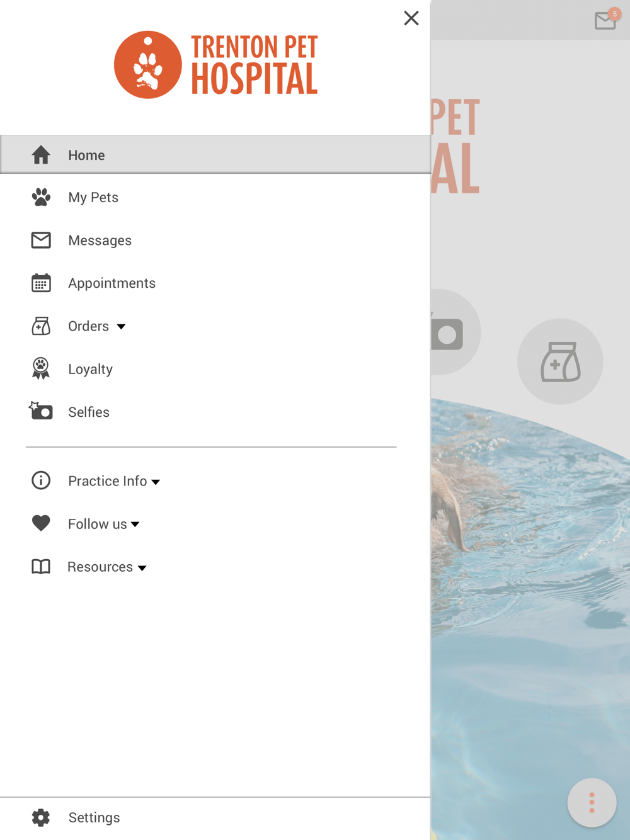Open the mail inbox icon with badge
630x840 pixels.
(605, 21)
